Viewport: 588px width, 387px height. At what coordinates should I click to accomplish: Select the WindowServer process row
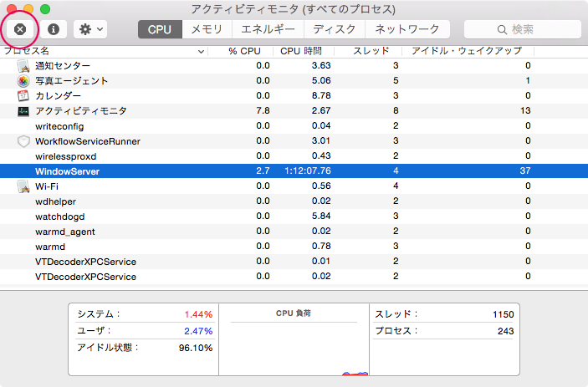[x=294, y=171]
